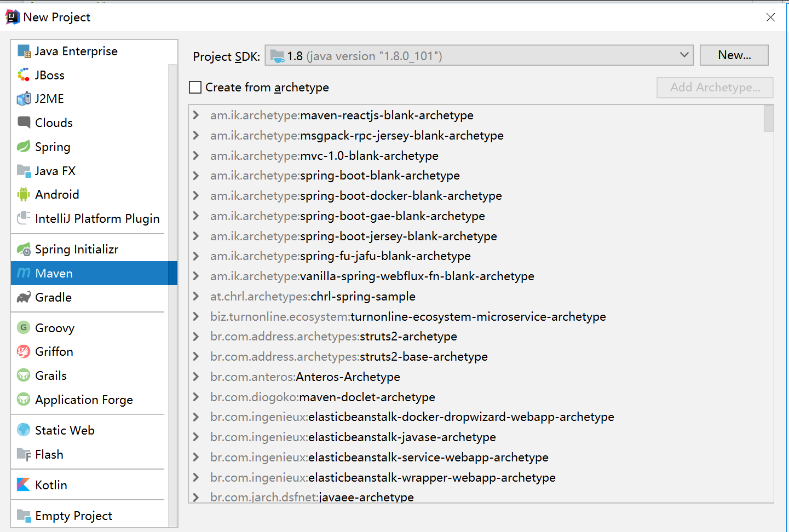789x532 pixels.
Task: Expand turnonline-ecosystem-microservice-archetype node
Action: coord(196,317)
